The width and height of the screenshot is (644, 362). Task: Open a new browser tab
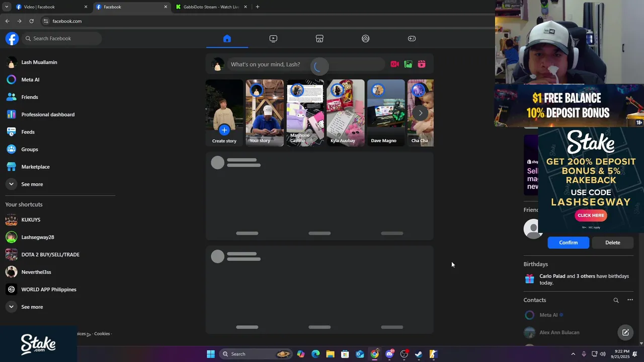click(x=258, y=7)
